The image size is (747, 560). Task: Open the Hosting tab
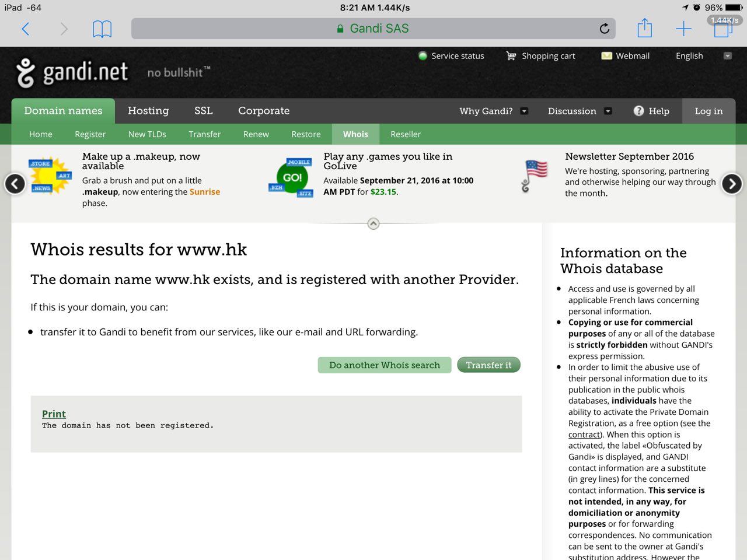[148, 111]
